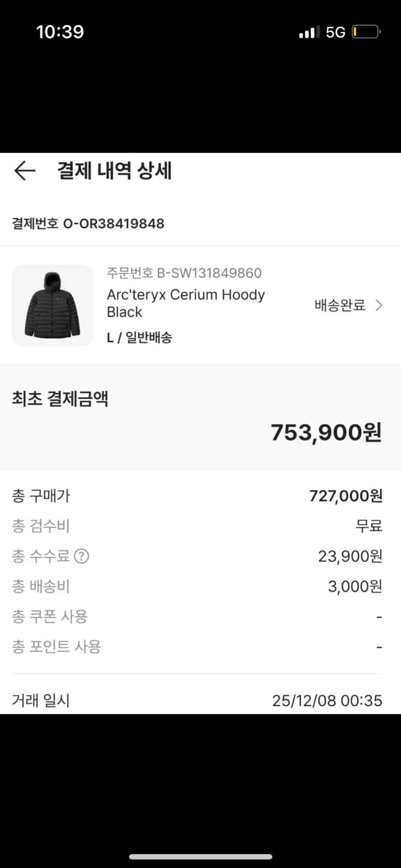Screen dimensions: 401x868
Task: Tap the Arc'teryx jacket product thumbnail
Action: point(52,306)
